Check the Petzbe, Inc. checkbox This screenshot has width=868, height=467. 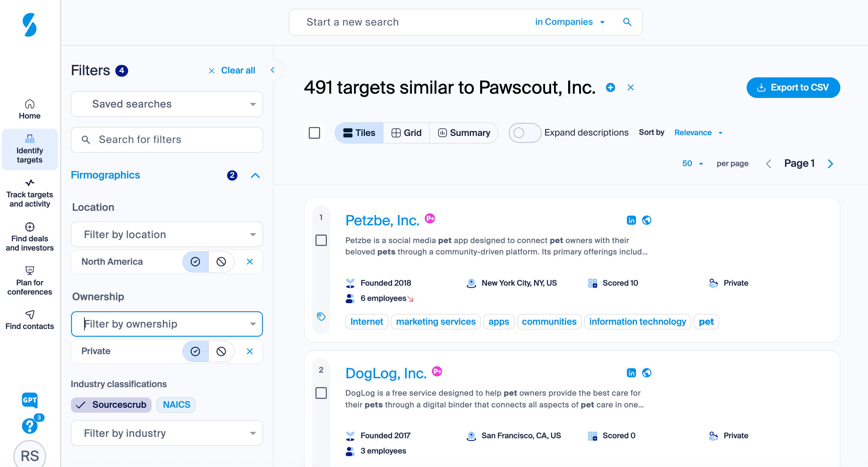click(321, 240)
